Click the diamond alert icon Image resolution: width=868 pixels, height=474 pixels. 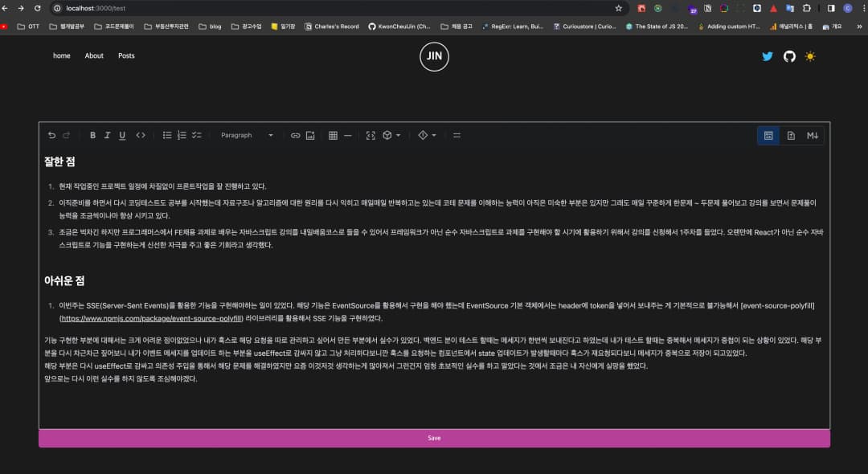pyautogui.click(x=423, y=136)
